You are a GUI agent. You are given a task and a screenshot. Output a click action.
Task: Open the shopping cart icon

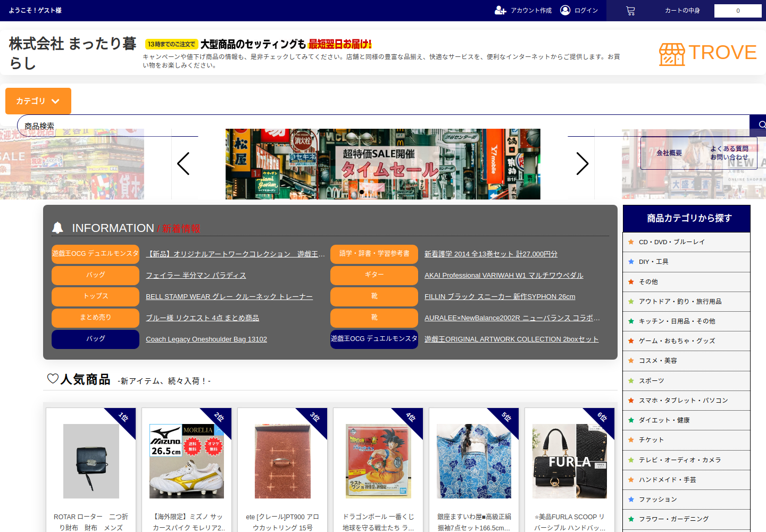pos(630,11)
